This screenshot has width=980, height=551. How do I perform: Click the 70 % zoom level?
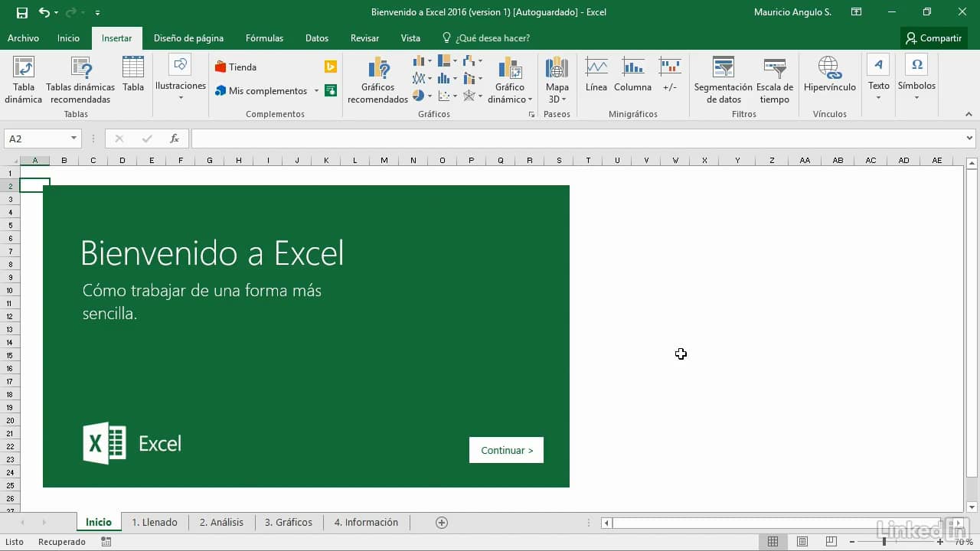pyautogui.click(x=963, y=542)
